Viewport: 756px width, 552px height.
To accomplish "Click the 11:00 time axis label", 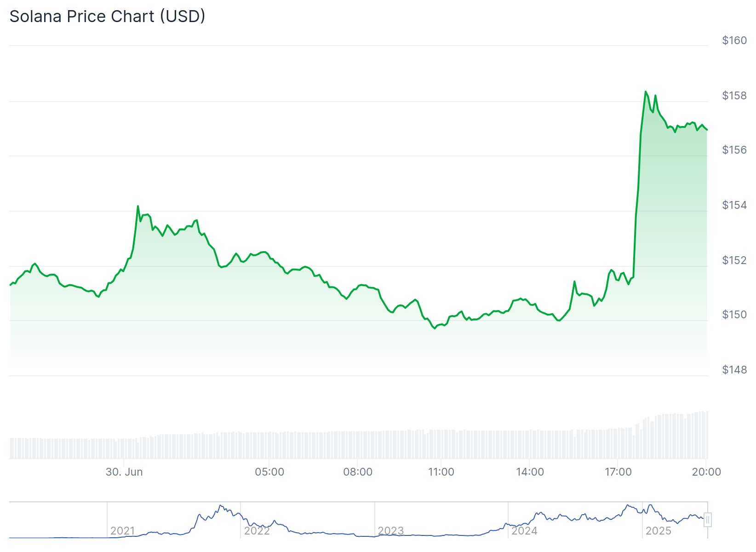I will pyautogui.click(x=441, y=472).
